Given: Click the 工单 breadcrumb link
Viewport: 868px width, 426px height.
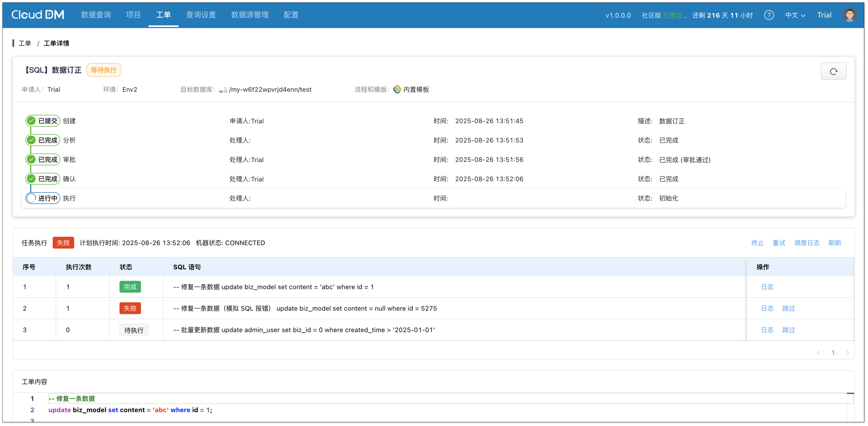Looking at the screenshot, I should click(25, 43).
